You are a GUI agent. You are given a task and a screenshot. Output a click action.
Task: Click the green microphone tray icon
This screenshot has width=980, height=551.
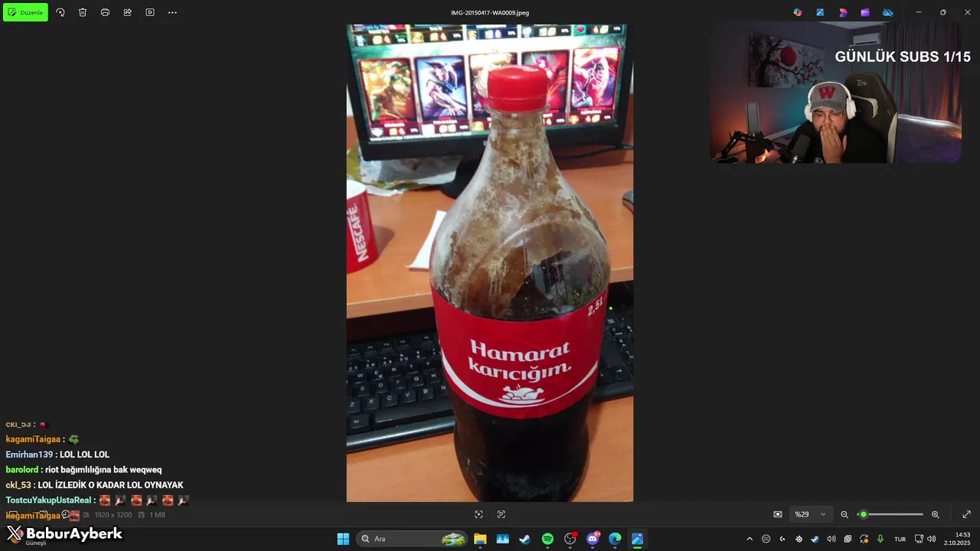click(x=880, y=539)
